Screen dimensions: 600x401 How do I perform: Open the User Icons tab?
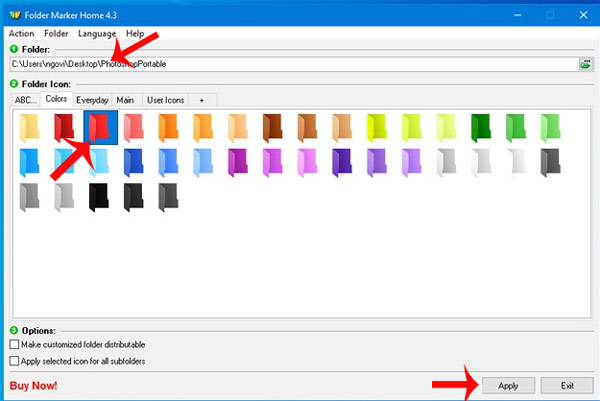(x=165, y=100)
